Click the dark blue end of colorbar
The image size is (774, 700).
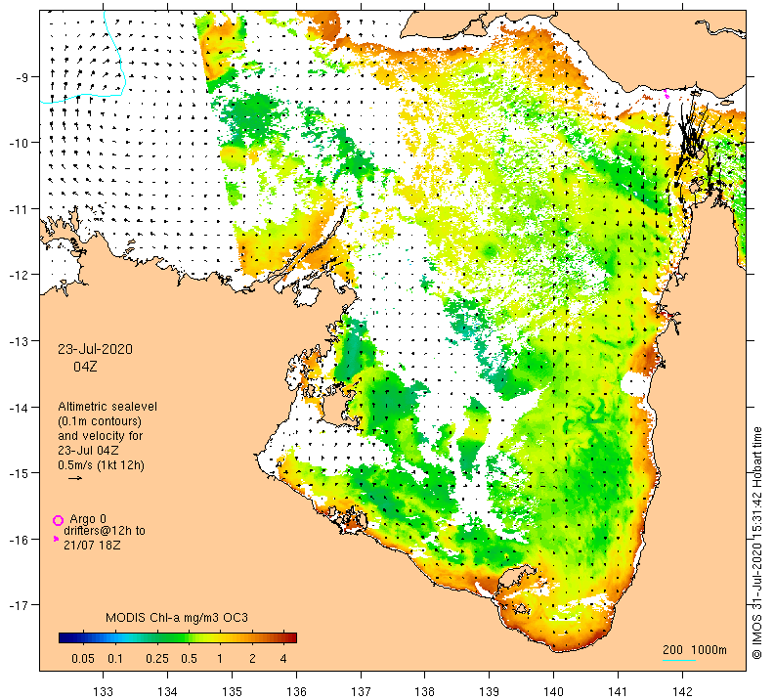click(64, 637)
